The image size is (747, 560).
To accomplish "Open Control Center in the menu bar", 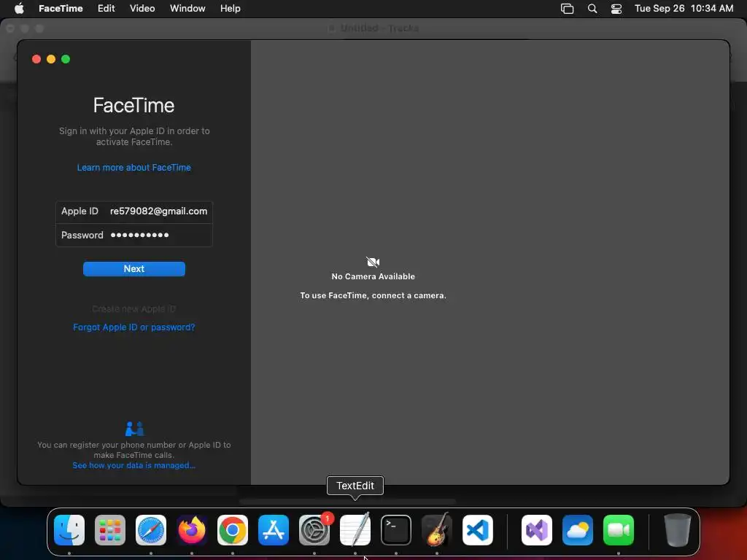I will click(x=616, y=9).
